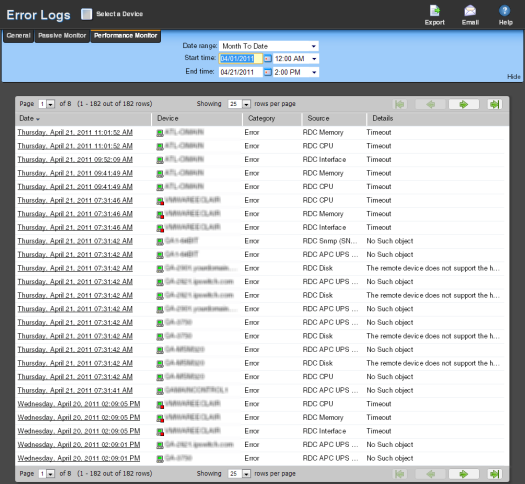Open the End time calendar picker
Viewport: 525px width, 484px height.
click(x=267, y=72)
